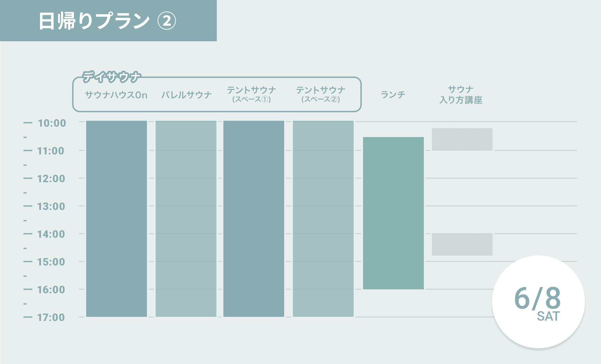Image resolution: width=601 pixels, height=364 pixels.
Task: Click the 17:00 time label
Action: click(51, 318)
